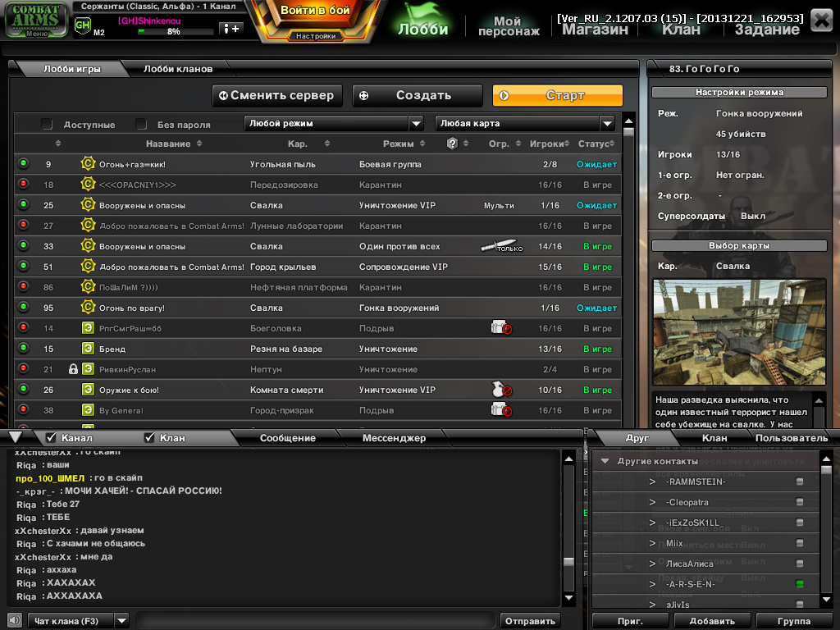Click the chat message input field
This screenshot has width=840, height=630.
pos(316,621)
